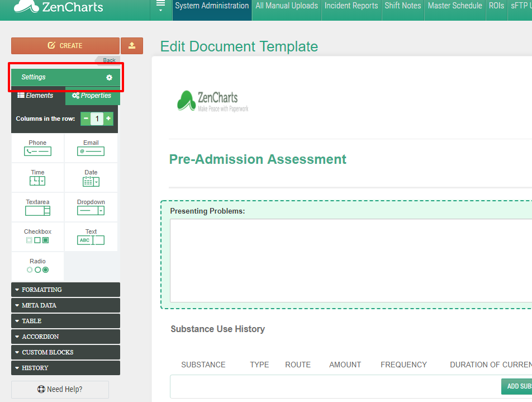Screen dimensions: 532x402
Task: Click the ZenCharts cloud logo in header
Action: point(58,7)
